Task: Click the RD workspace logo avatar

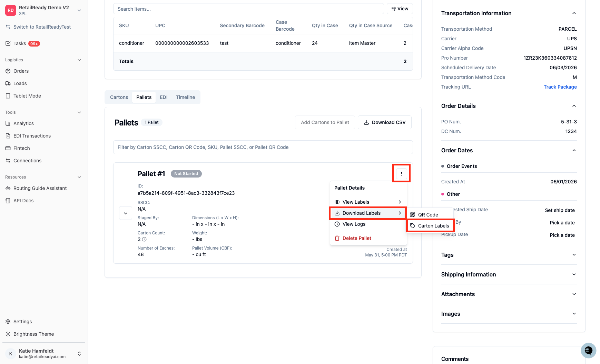Action: [x=11, y=10]
